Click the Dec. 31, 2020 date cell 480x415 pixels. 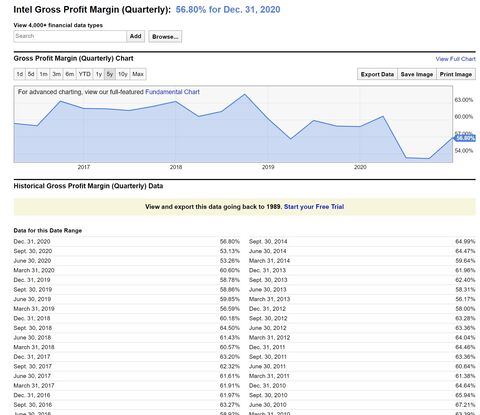pos(32,242)
